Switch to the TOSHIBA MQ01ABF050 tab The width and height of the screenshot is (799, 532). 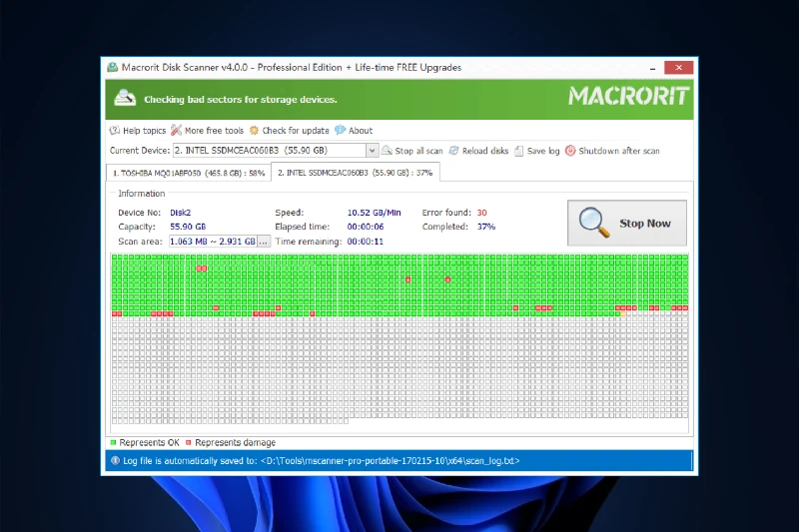[189, 173]
